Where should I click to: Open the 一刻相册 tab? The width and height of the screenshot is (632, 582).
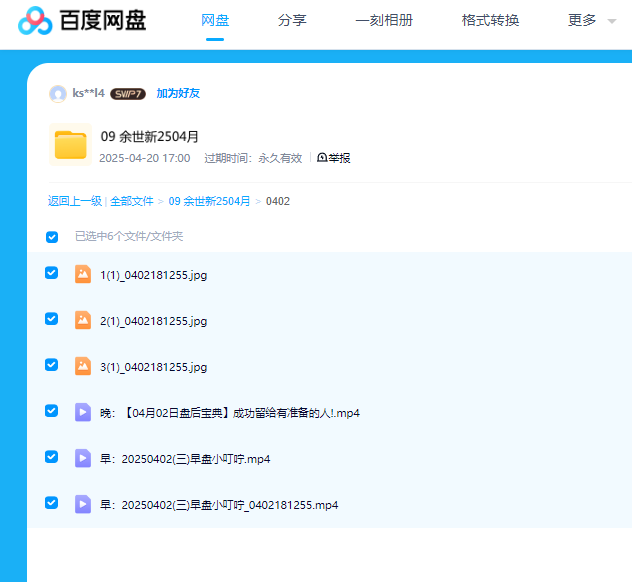coord(384,20)
